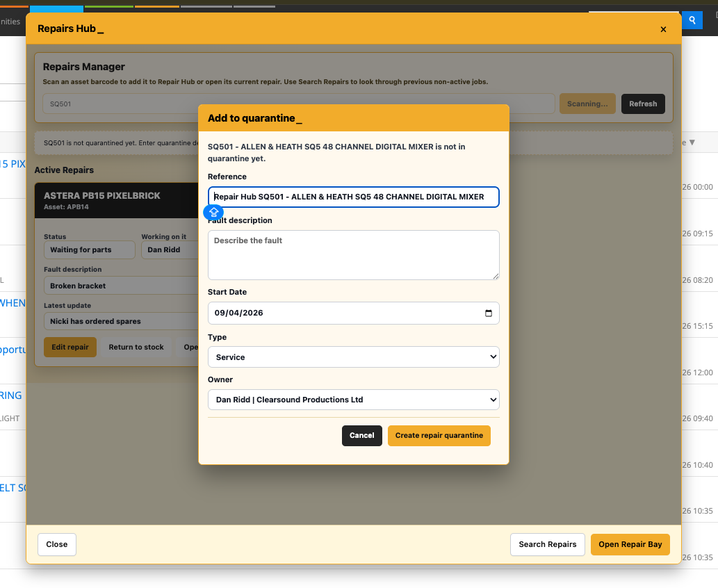Click the Scanning... button
The width and height of the screenshot is (718, 588).
[x=587, y=104]
